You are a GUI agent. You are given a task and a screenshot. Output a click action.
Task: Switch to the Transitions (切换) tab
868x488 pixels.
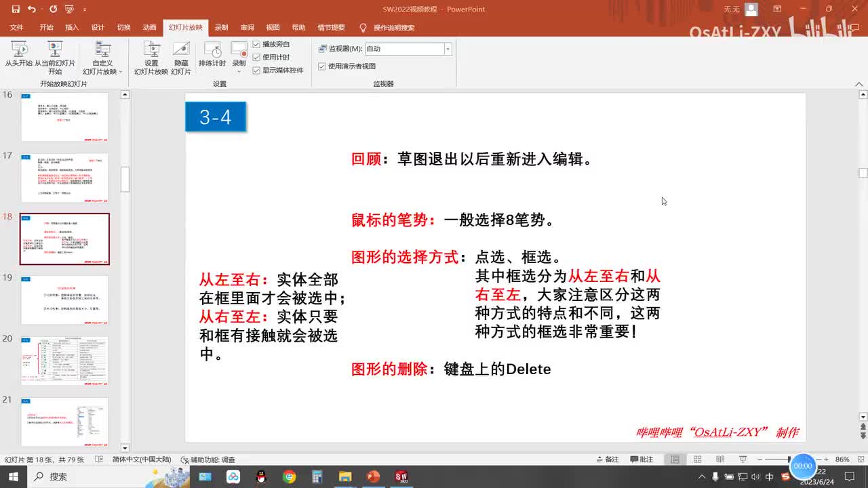coord(123,28)
